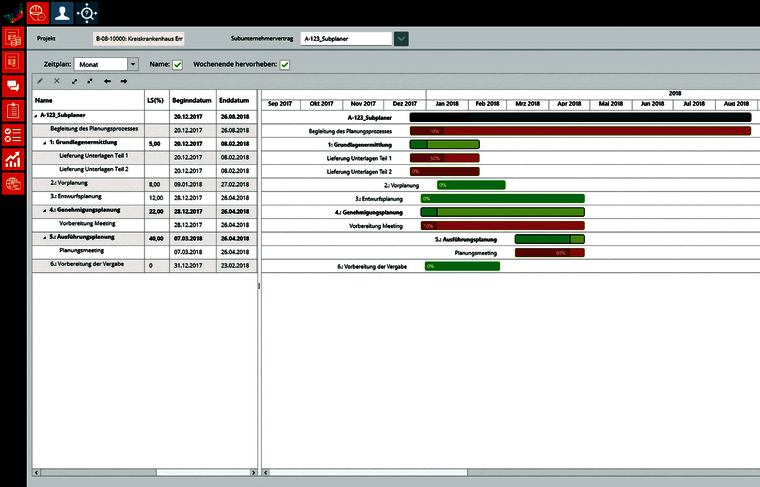Click the 3.: Entwurfsplanung green Gantt bar
760x487 pixels.
click(x=503, y=199)
